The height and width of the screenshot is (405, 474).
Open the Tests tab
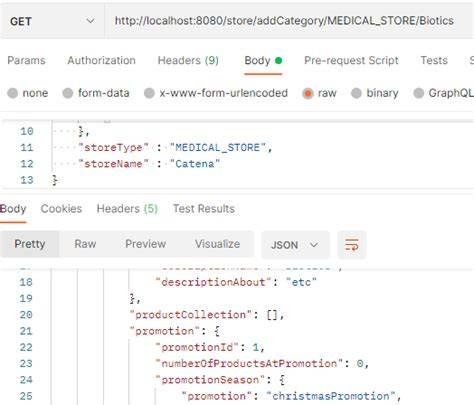434,60
